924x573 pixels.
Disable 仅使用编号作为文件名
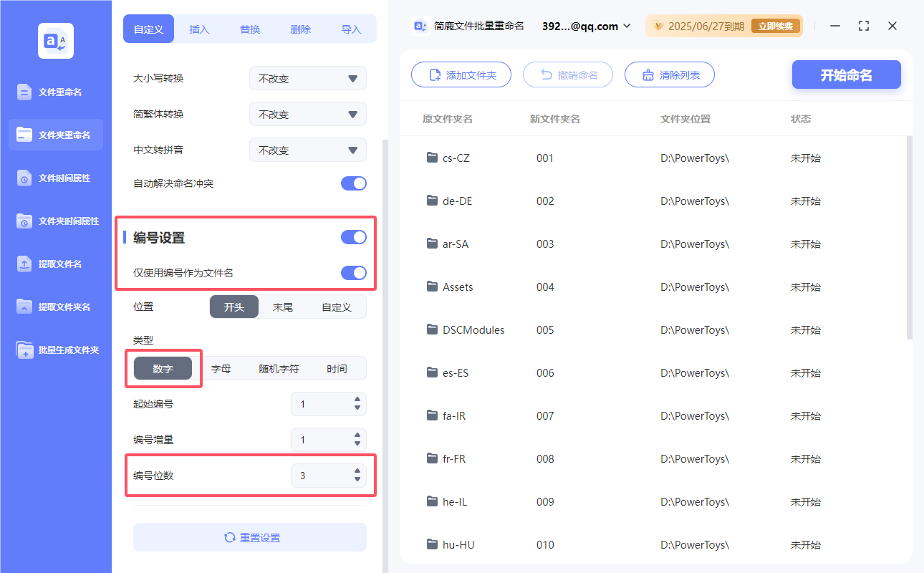point(353,273)
